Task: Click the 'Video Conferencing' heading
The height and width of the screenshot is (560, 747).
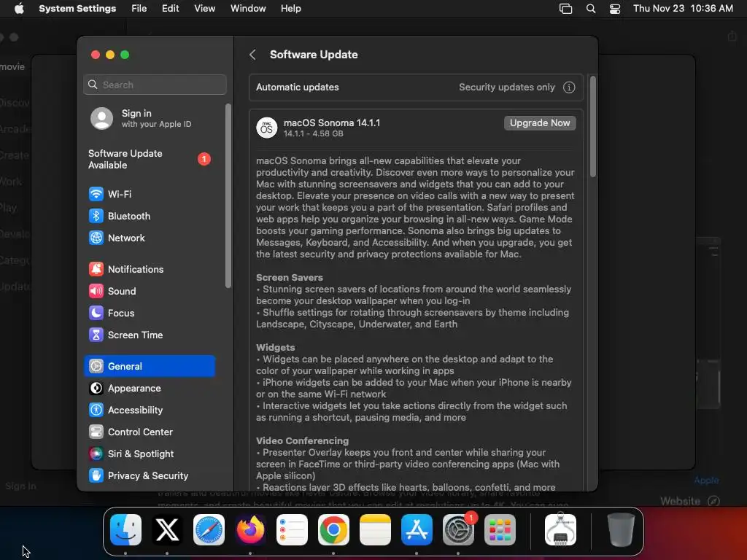Action: point(302,440)
